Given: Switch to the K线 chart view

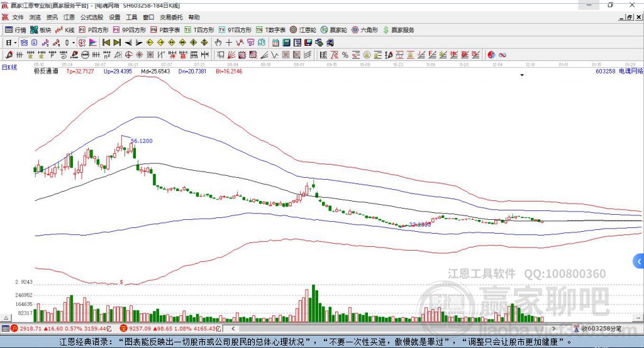Looking at the screenshot, I should 65,30.
